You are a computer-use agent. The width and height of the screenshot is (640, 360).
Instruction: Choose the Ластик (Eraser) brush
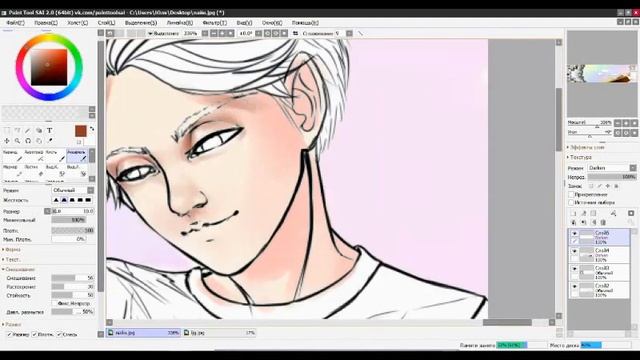click(x=34, y=171)
